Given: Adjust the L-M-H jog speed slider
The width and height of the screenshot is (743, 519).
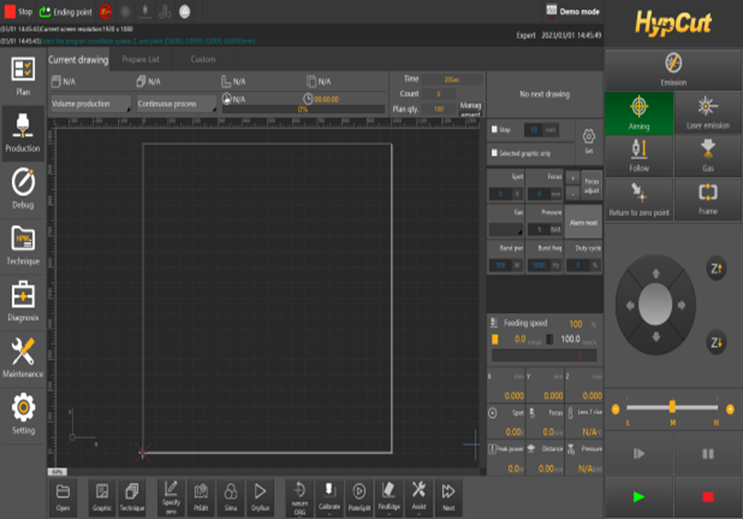Looking at the screenshot, I should click(x=672, y=406).
